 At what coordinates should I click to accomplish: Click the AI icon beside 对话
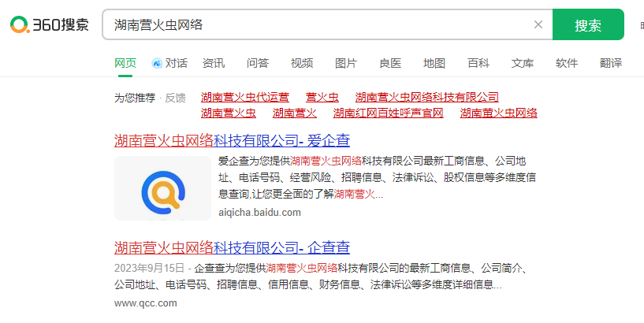[157, 63]
